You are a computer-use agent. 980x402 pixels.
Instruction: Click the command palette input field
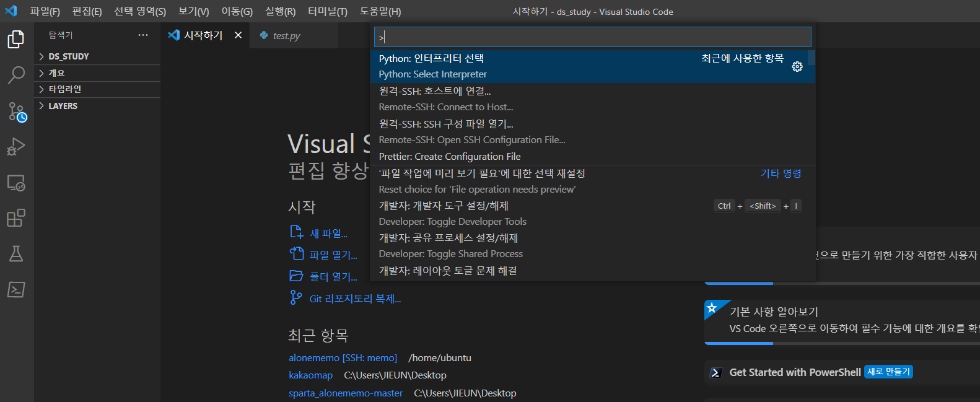(x=593, y=37)
